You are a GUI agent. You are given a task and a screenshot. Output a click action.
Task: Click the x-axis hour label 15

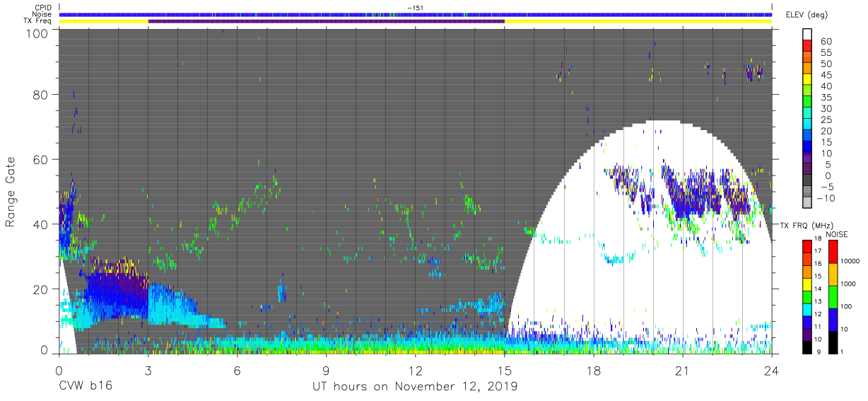point(505,370)
